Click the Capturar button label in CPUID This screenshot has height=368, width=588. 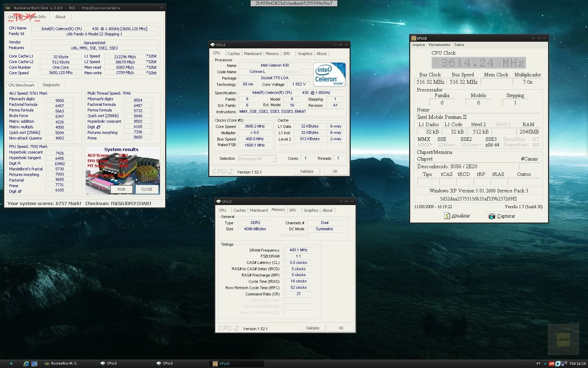[506, 216]
